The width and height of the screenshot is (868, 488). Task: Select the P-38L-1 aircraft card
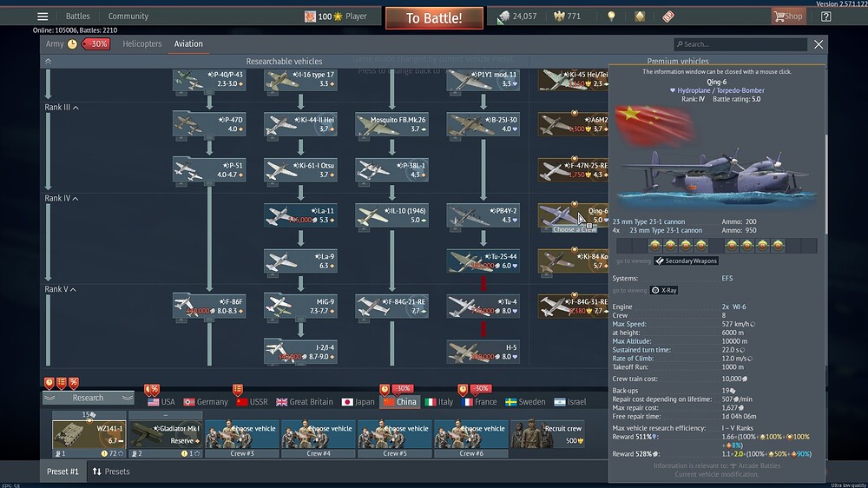click(392, 169)
